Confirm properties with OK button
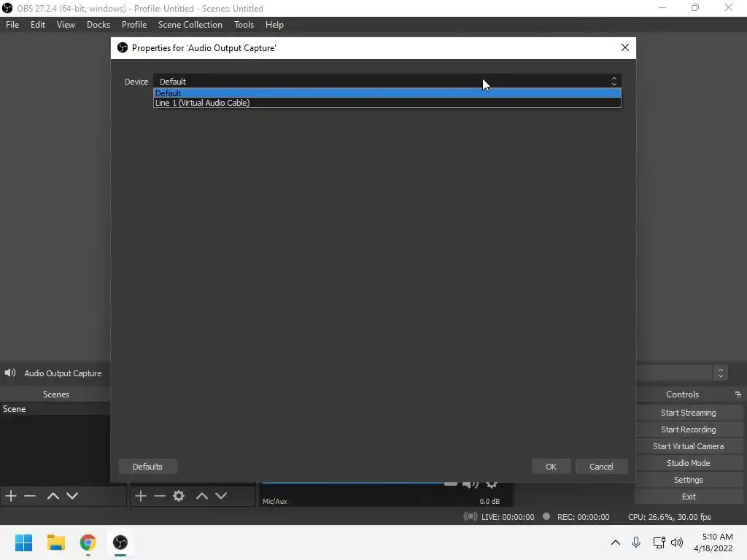 pyautogui.click(x=551, y=467)
